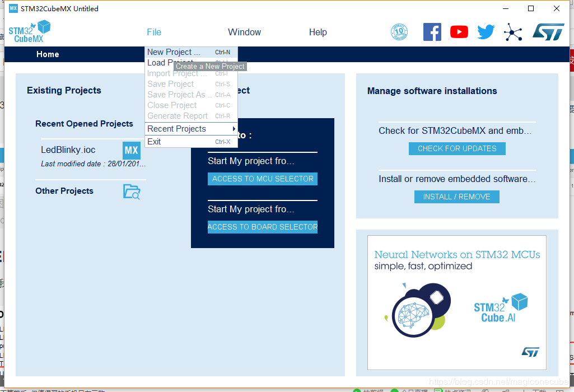574x392 pixels.
Task: Click the MX window title icon
Action: coord(13,8)
